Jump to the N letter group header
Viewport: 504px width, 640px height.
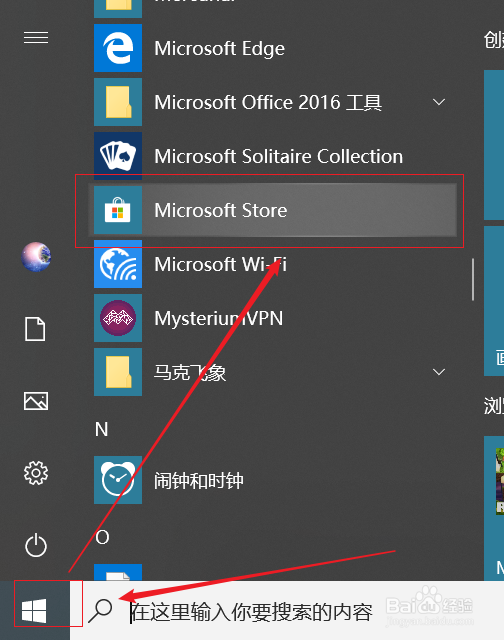click(x=102, y=429)
